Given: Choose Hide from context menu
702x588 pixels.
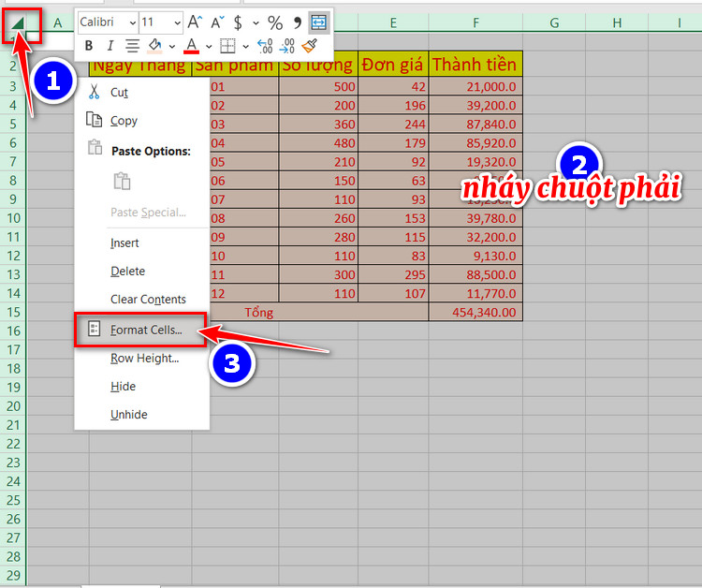Looking at the screenshot, I should pyautogui.click(x=142, y=386).
